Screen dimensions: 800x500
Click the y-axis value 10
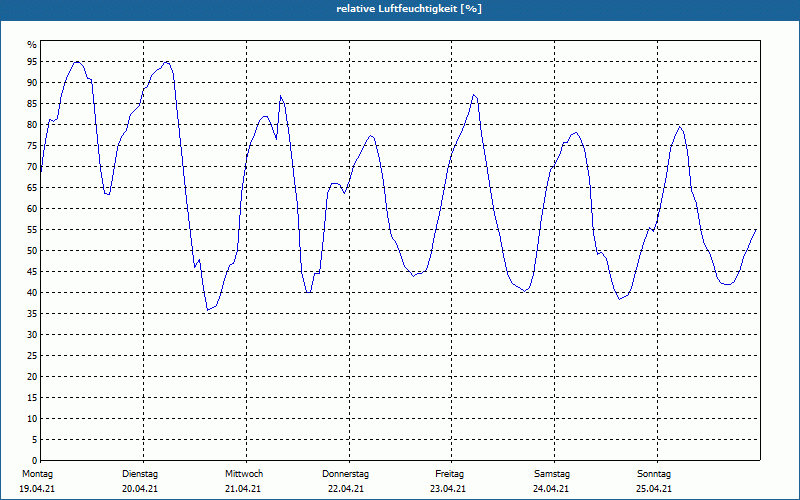pos(32,419)
